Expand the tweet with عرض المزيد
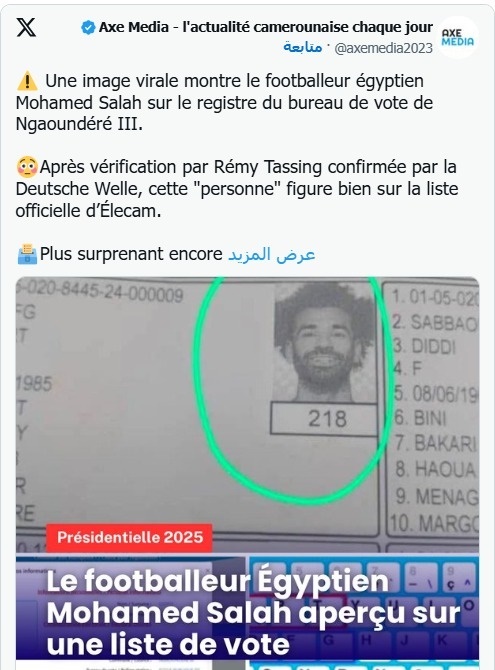495x670 pixels. click(272, 255)
